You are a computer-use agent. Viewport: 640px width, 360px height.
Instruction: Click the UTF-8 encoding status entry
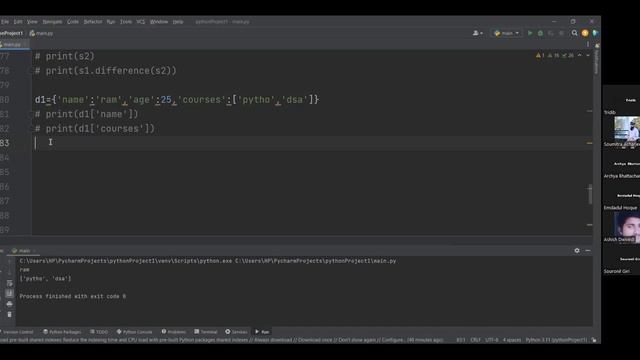click(491, 340)
